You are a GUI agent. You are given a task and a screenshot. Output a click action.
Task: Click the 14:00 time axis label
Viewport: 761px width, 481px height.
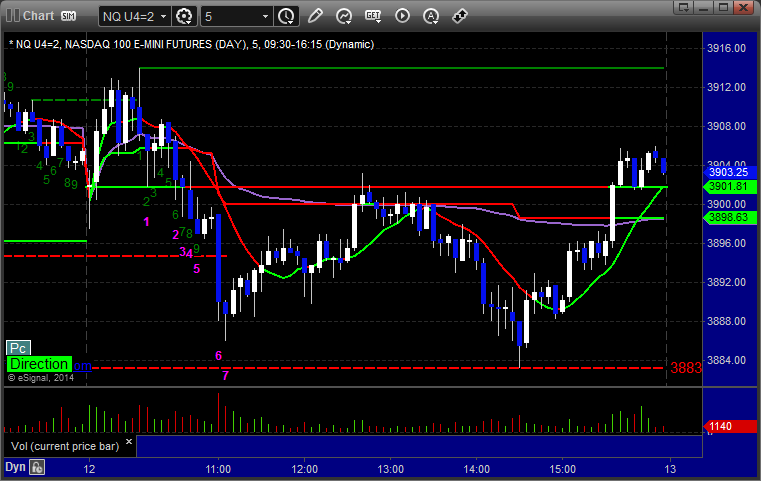476,469
